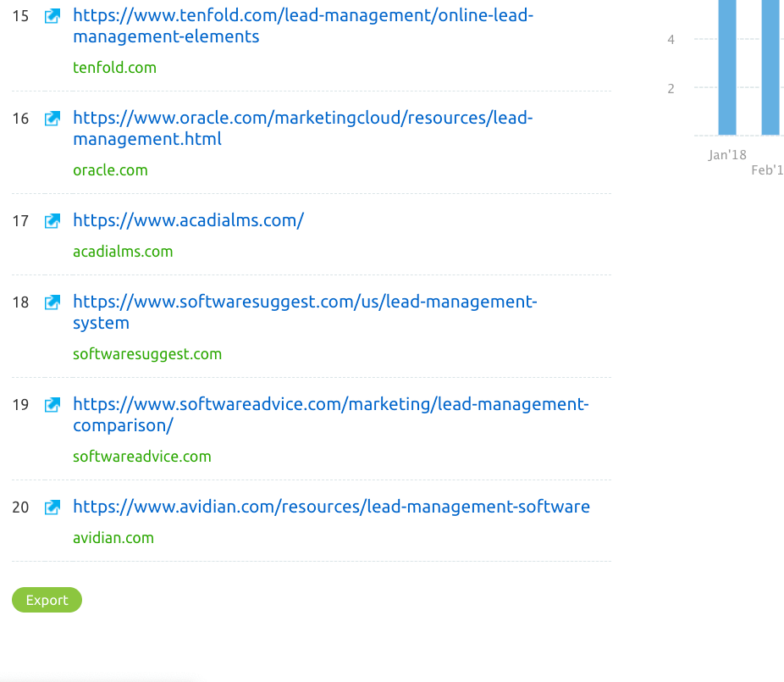The height and width of the screenshot is (682, 784).
Task: Open external link icon for softwareadvice.com row
Action: pos(52,405)
